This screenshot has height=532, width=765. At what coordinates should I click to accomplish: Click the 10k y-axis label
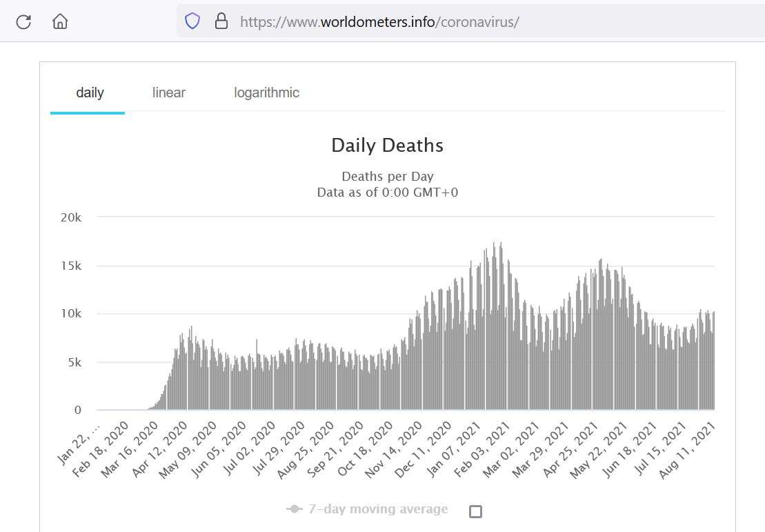[70, 314]
